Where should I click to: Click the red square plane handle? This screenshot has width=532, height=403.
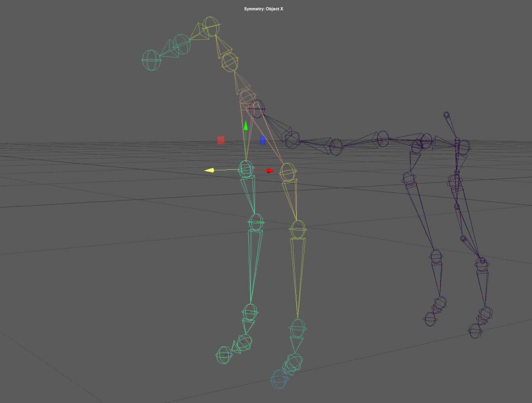(221, 140)
